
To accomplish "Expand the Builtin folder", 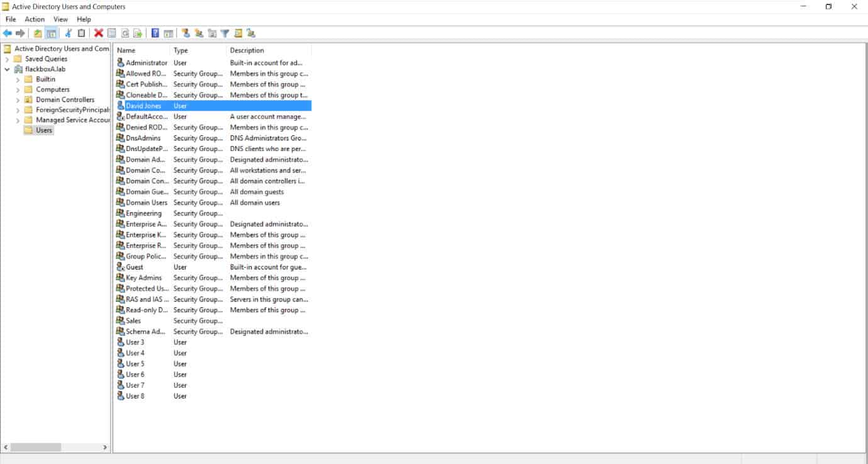I will (x=18, y=79).
